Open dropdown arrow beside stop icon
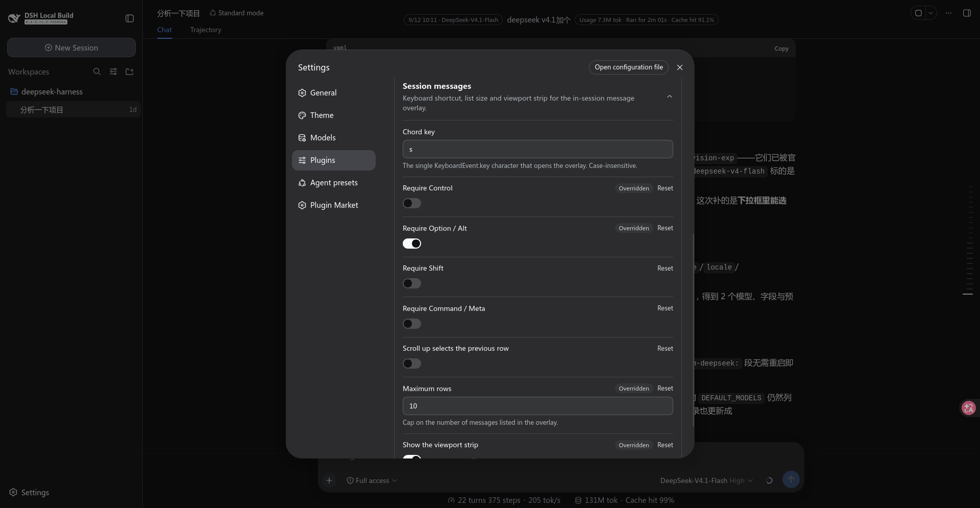 point(930,13)
